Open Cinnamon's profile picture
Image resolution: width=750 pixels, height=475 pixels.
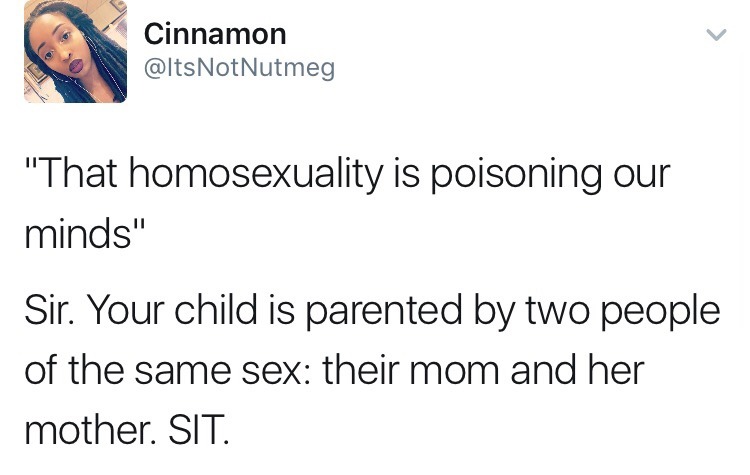point(76,51)
